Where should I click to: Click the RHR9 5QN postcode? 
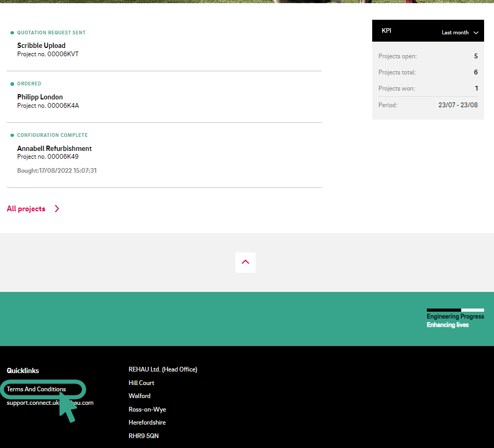(x=144, y=436)
